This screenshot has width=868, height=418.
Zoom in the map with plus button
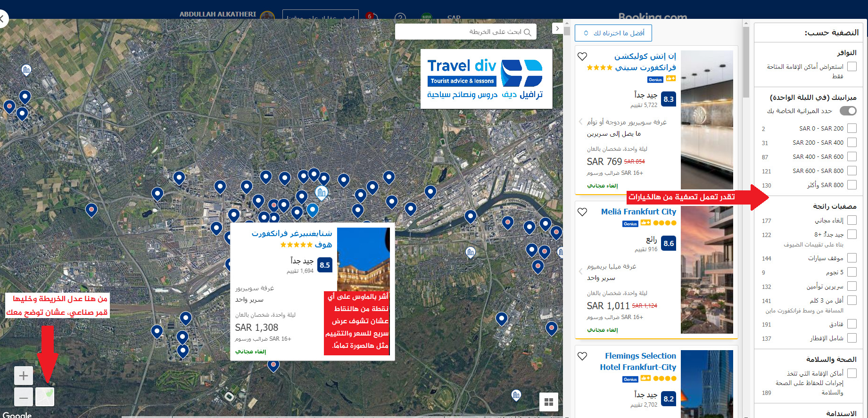click(x=24, y=376)
